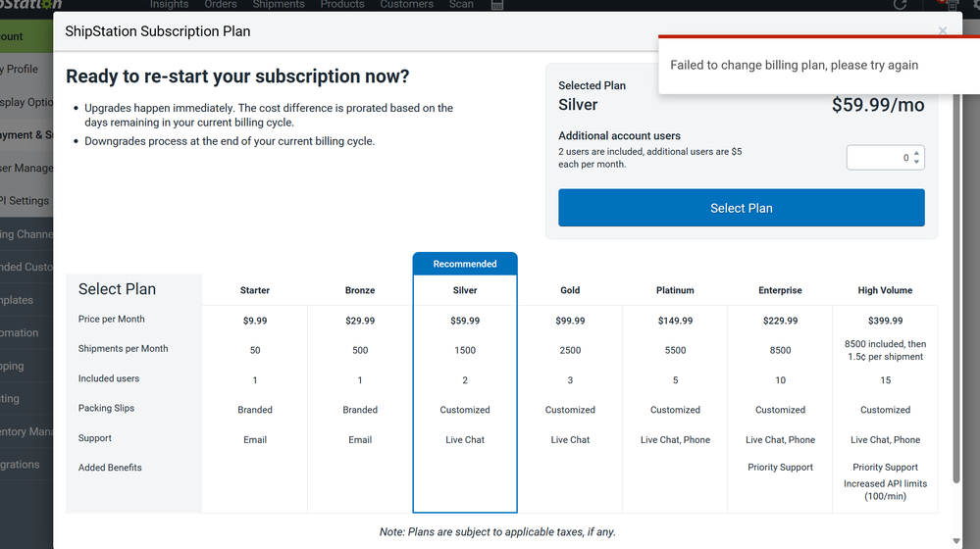Pick the Enterprise plan column

780,290
